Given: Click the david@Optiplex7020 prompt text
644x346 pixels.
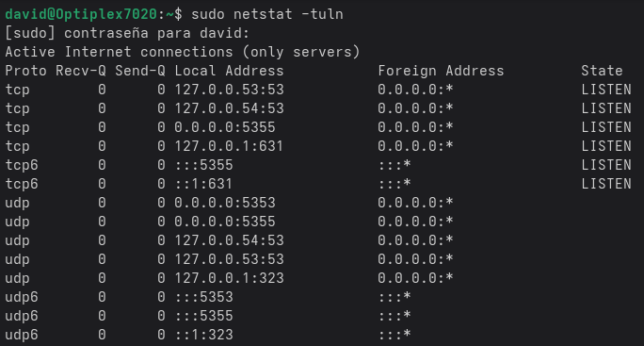Looking at the screenshot, I should tap(81, 14).
